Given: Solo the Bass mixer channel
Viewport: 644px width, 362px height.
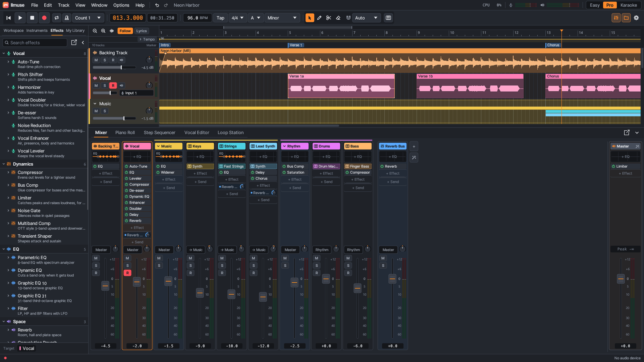Looking at the screenshot, I should 348,265.
